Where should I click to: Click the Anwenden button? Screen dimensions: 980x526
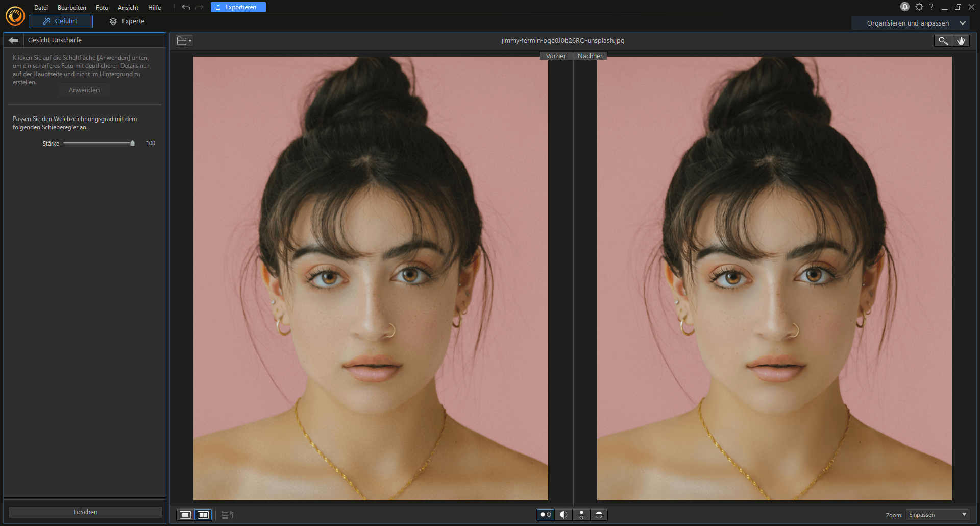(84, 90)
